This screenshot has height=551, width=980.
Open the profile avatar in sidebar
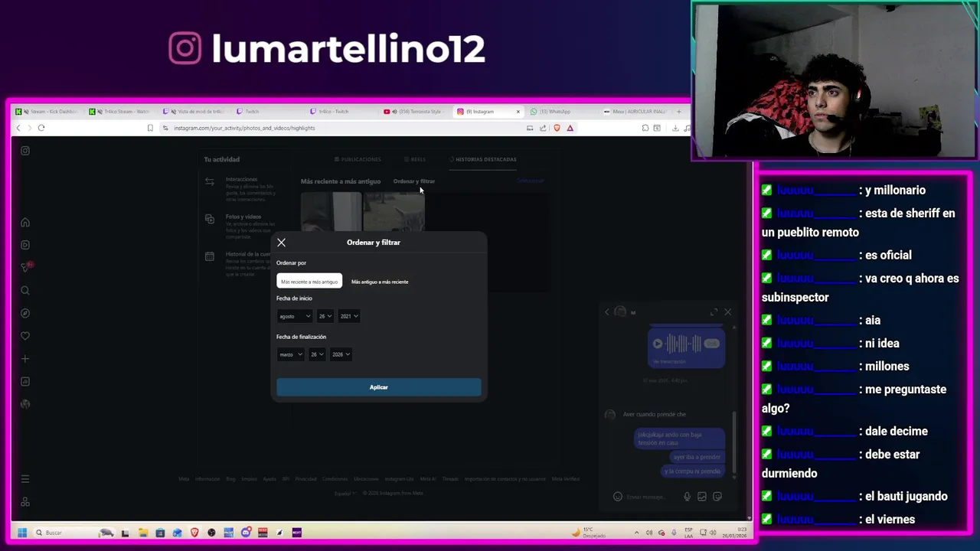[25, 404]
